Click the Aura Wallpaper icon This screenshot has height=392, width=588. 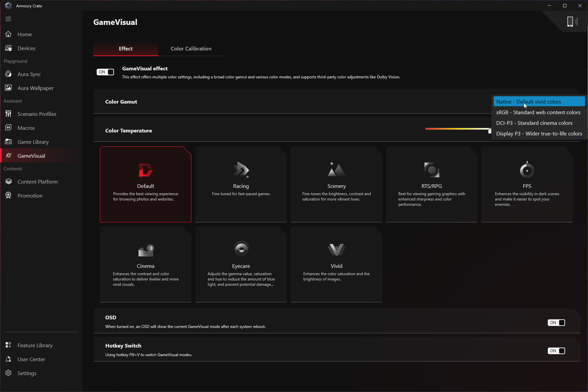click(x=8, y=88)
